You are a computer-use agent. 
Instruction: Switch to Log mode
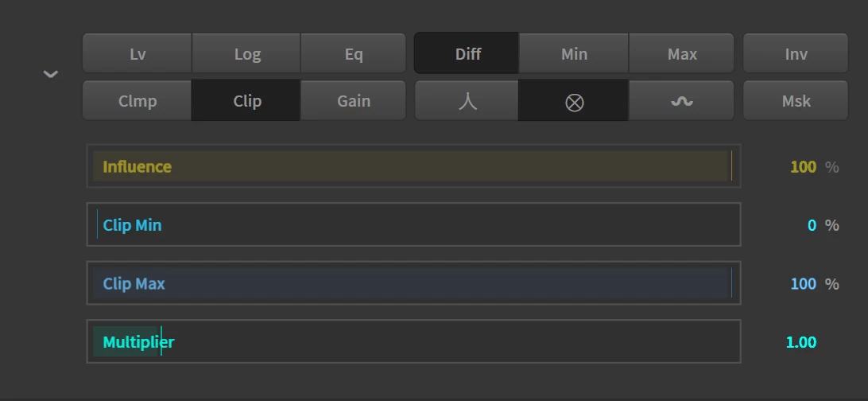247,53
